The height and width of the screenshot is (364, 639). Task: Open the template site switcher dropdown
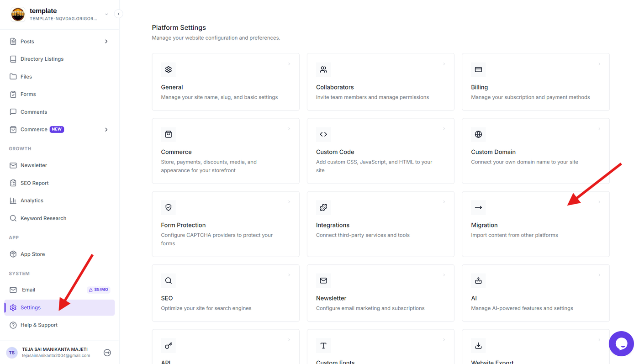106,14
